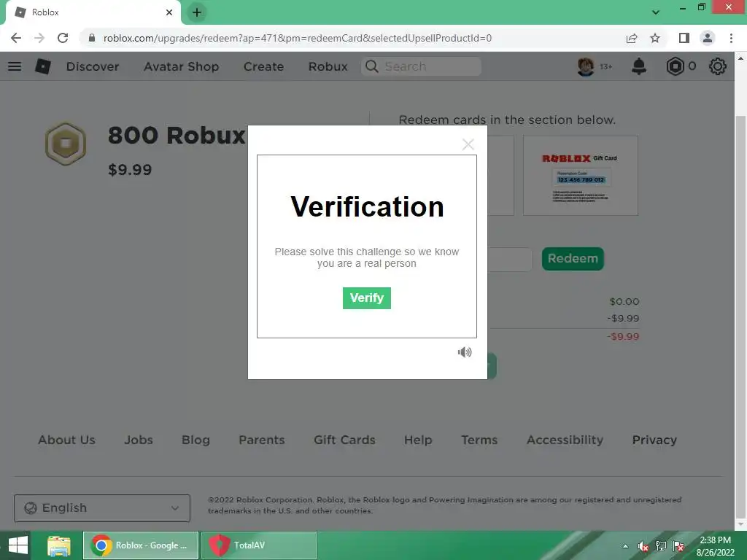This screenshot has height=560, width=747.
Task: Open the Help footer link
Action: 418,440
